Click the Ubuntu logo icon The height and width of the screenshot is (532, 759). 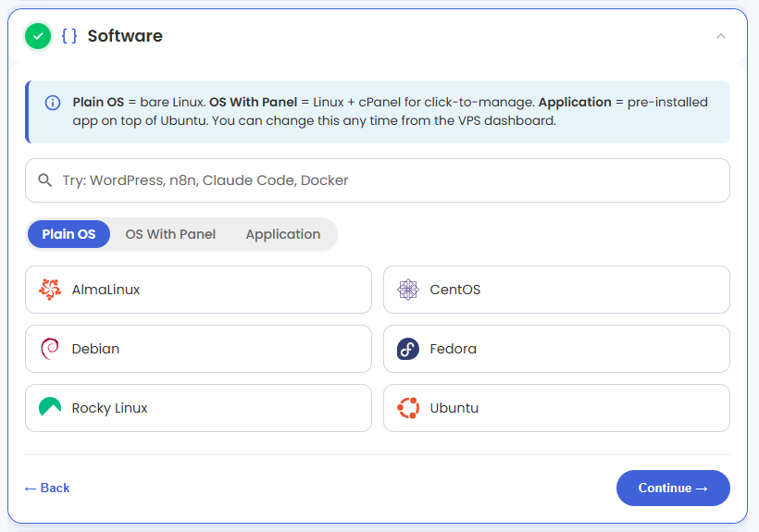(408, 408)
